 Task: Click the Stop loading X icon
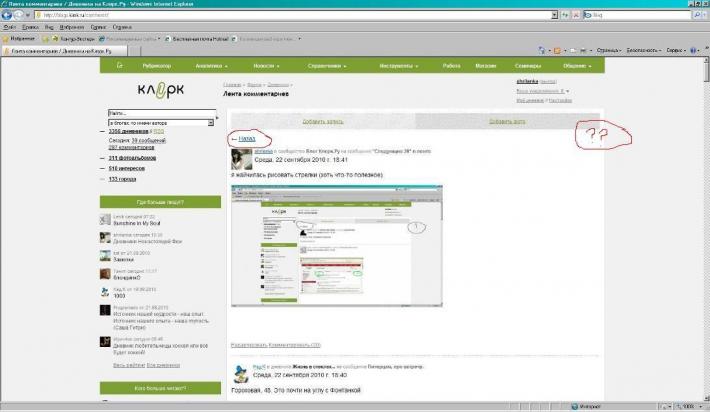pyautogui.click(x=576, y=15)
